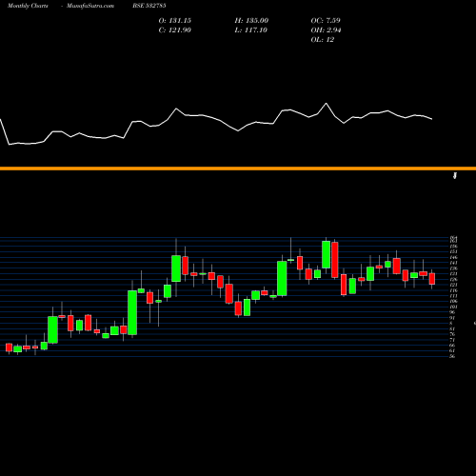The image size is (476, 476).
Task: Click the close value 'C: 121.90'
Action: [x=175, y=30]
